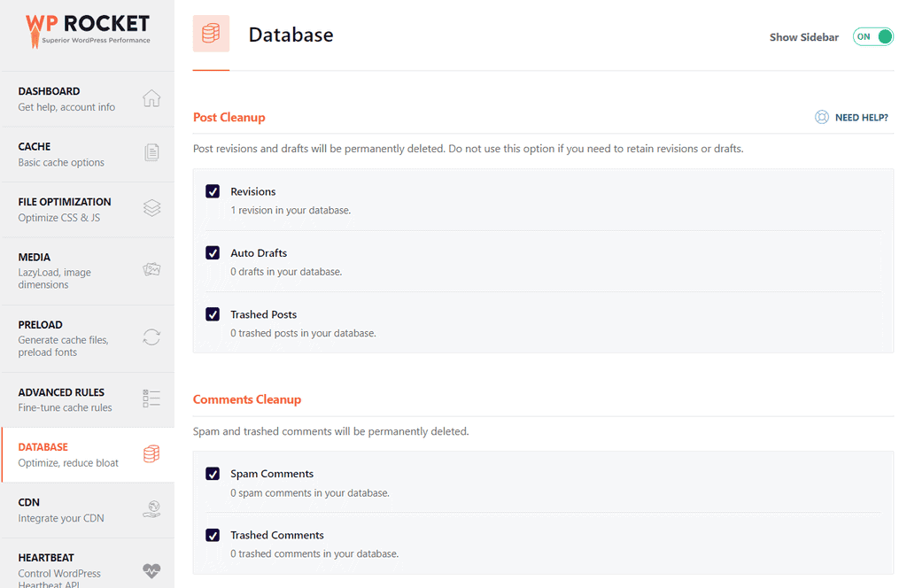907x588 pixels.
Task: Click the Trashed Posts label
Action: pos(263,314)
